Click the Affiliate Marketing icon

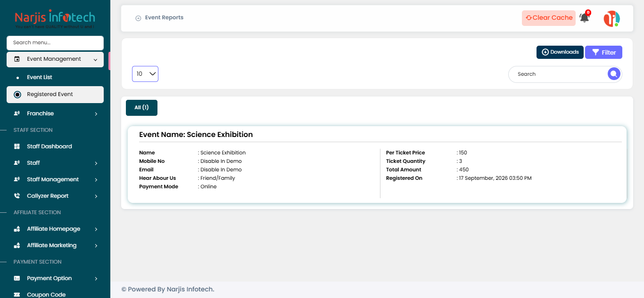[x=17, y=245]
